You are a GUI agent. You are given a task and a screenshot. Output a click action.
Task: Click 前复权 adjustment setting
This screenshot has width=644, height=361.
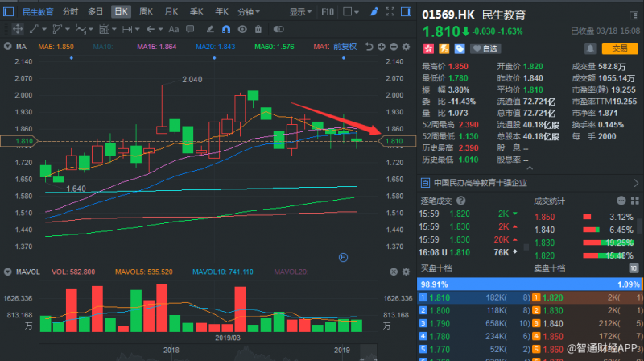(x=345, y=47)
